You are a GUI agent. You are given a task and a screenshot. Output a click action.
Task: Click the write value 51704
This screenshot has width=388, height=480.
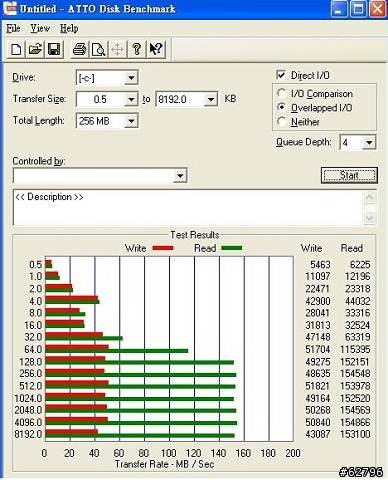tap(318, 349)
